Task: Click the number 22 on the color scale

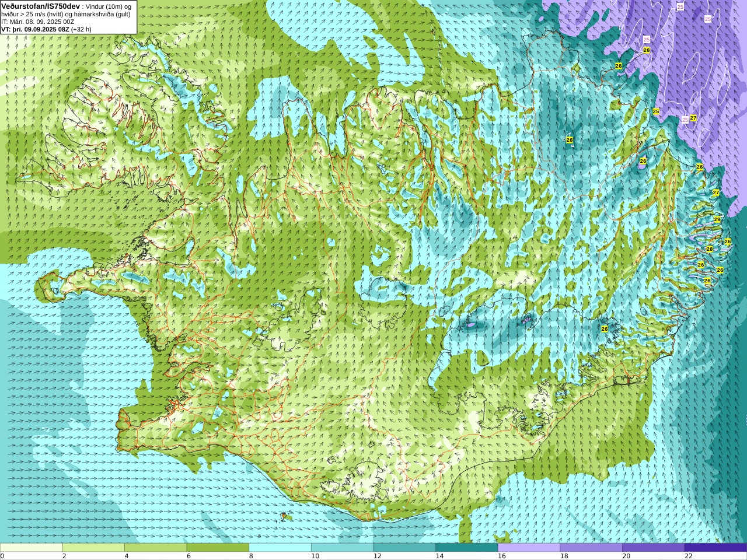Action: [689, 556]
